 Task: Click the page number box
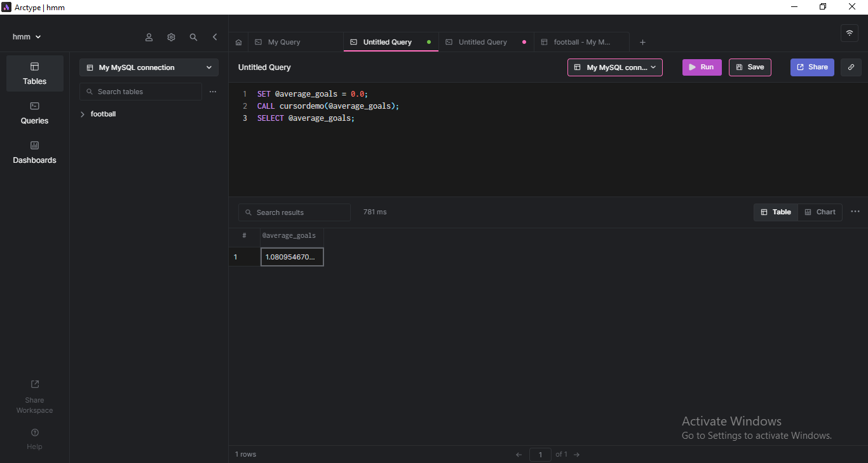click(540, 455)
